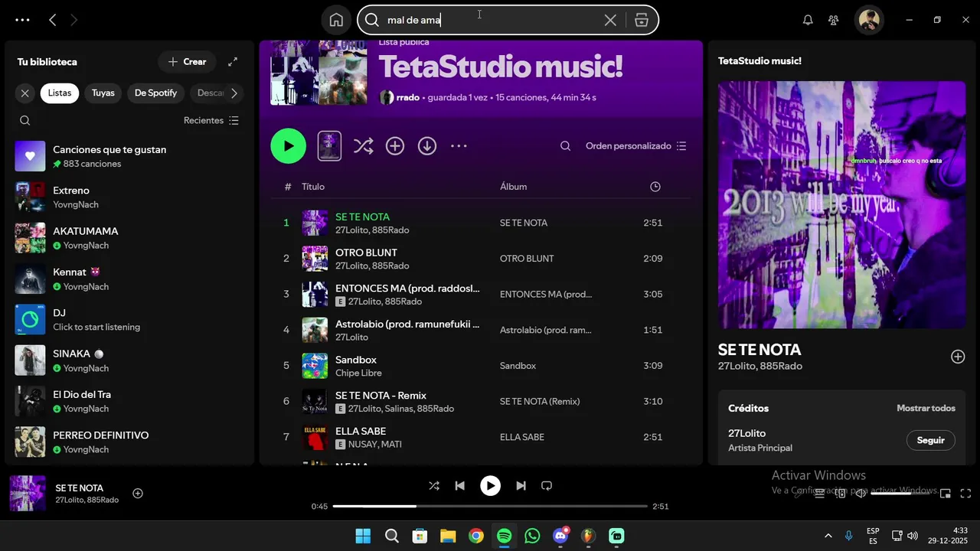Click Mostrar todos in Créditos
Screen dimensions: 980x551
(x=926, y=408)
